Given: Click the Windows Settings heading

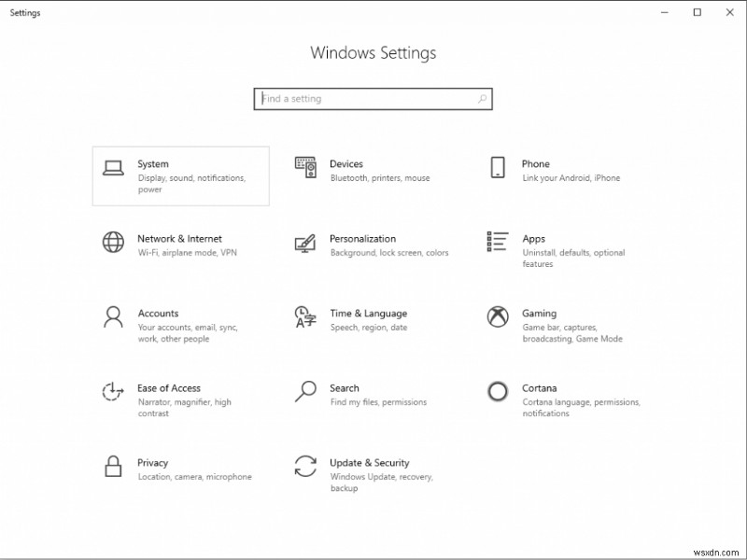Looking at the screenshot, I should [373, 53].
